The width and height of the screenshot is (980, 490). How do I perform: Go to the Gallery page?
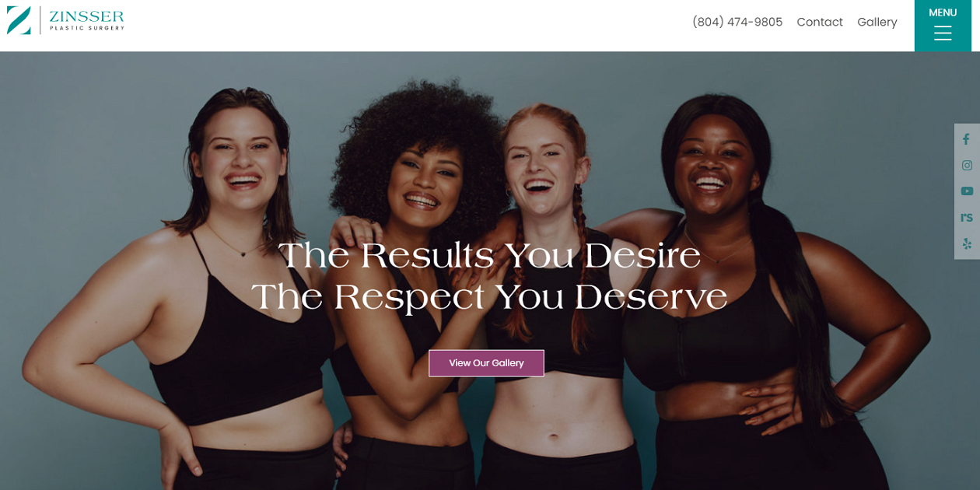coord(877,22)
